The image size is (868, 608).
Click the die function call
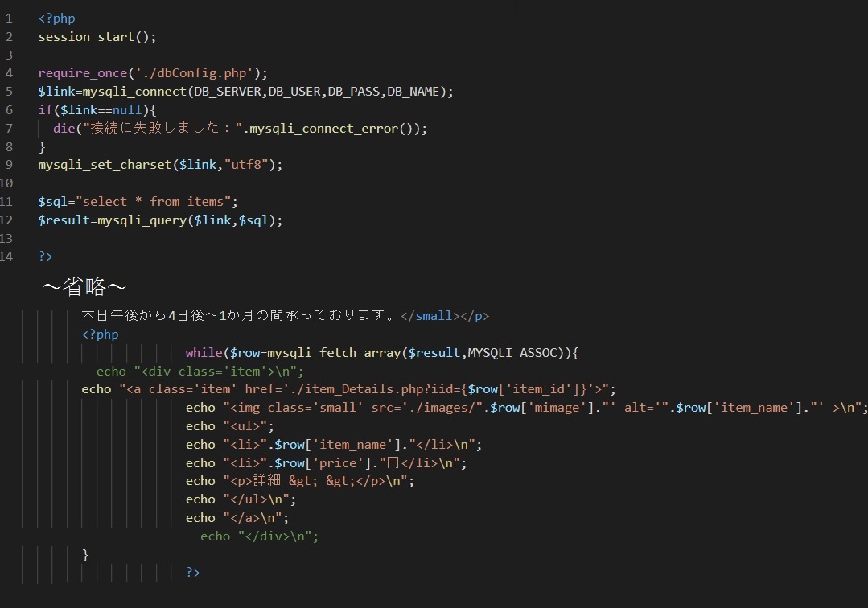point(64,129)
